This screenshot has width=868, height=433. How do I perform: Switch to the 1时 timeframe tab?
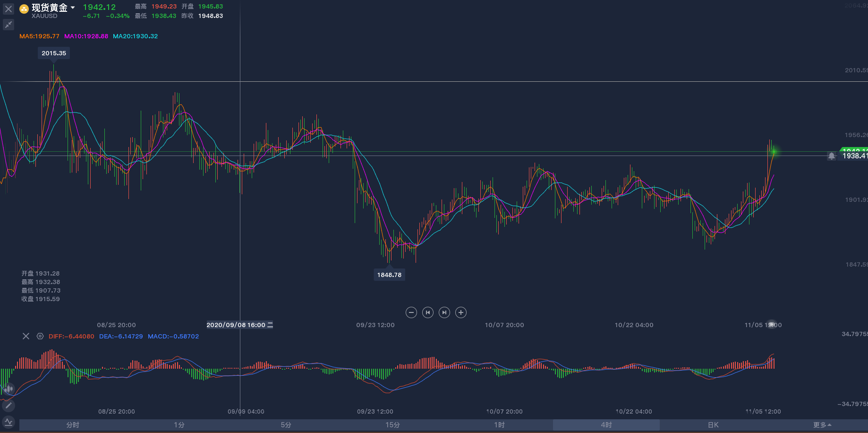[500, 425]
